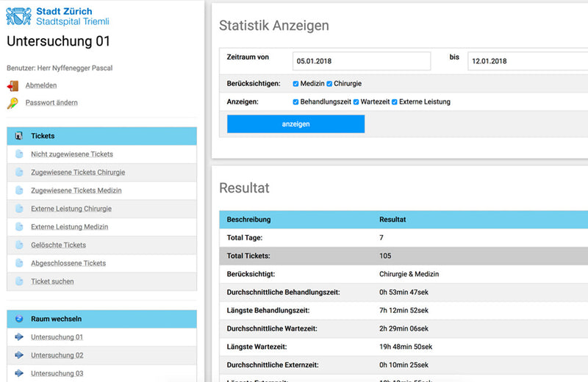
Task: Go to Abgeschlossene Tickets
Action: (x=68, y=263)
